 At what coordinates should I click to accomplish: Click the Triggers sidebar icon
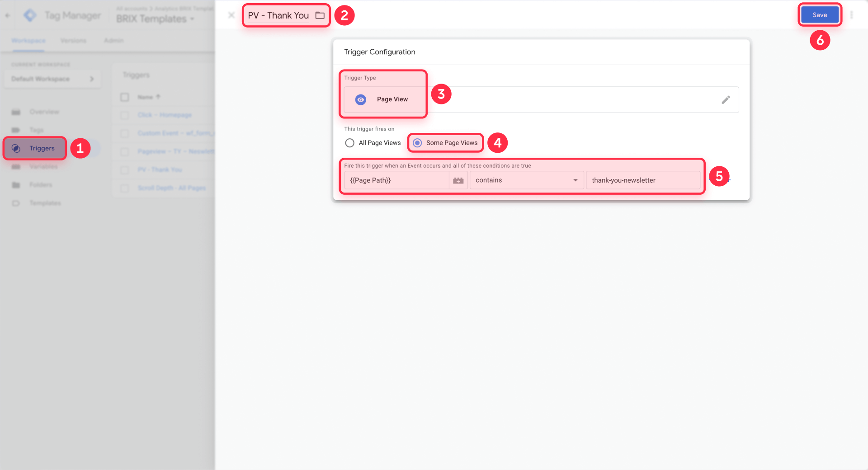[x=16, y=148]
